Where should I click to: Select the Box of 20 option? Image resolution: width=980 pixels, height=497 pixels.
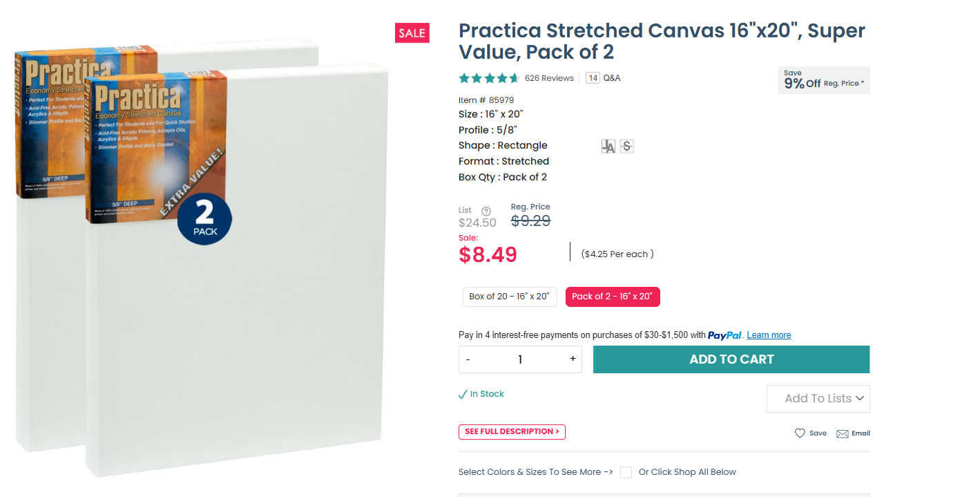tap(510, 297)
